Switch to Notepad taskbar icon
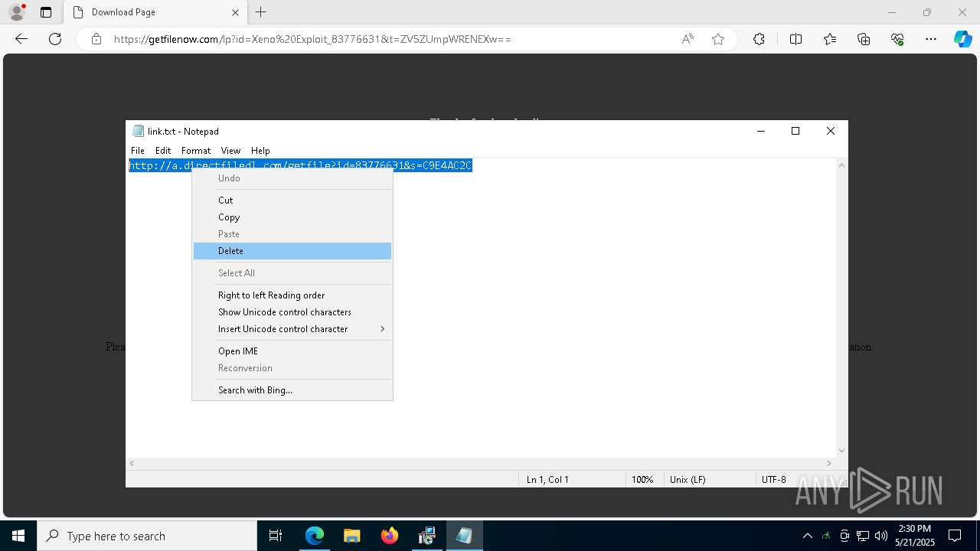Image resolution: width=980 pixels, height=551 pixels. click(464, 536)
